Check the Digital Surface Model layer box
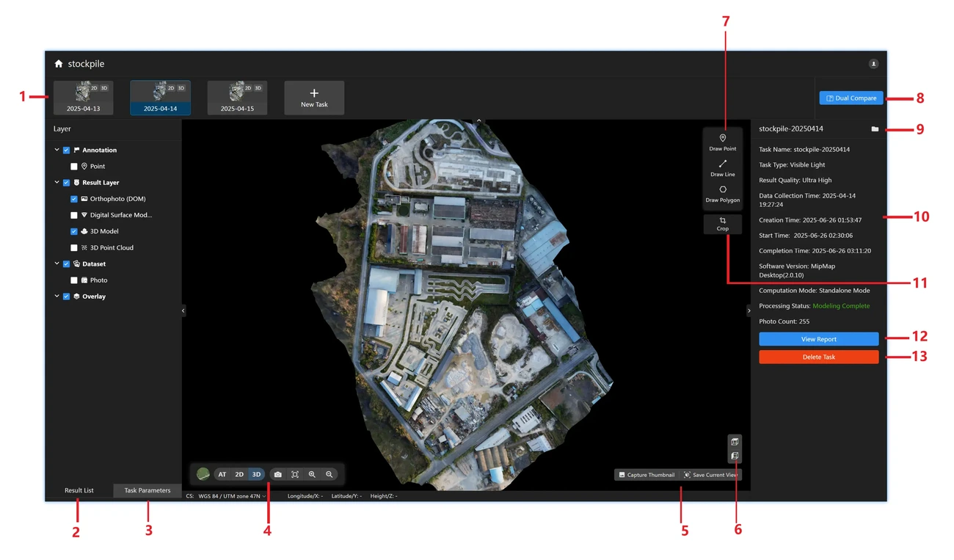954x560 pixels. pyautogui.click(x=74, y=215)
